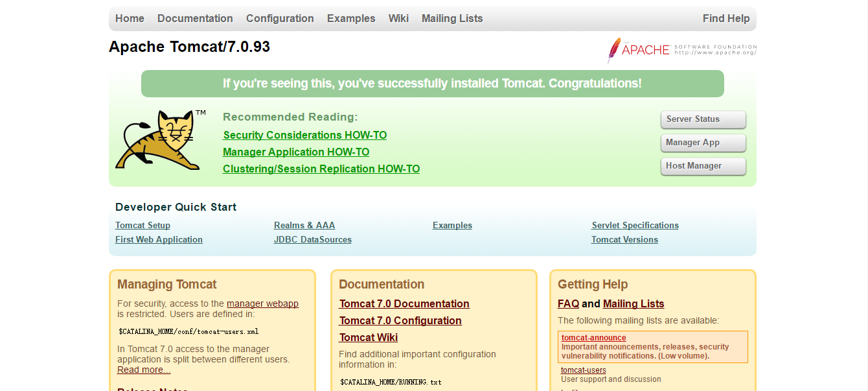This screenshot has height=391, width=868.
Task: Click the Managing Tomcat heading
Action: pyautogui.click(x=167, y=284)
